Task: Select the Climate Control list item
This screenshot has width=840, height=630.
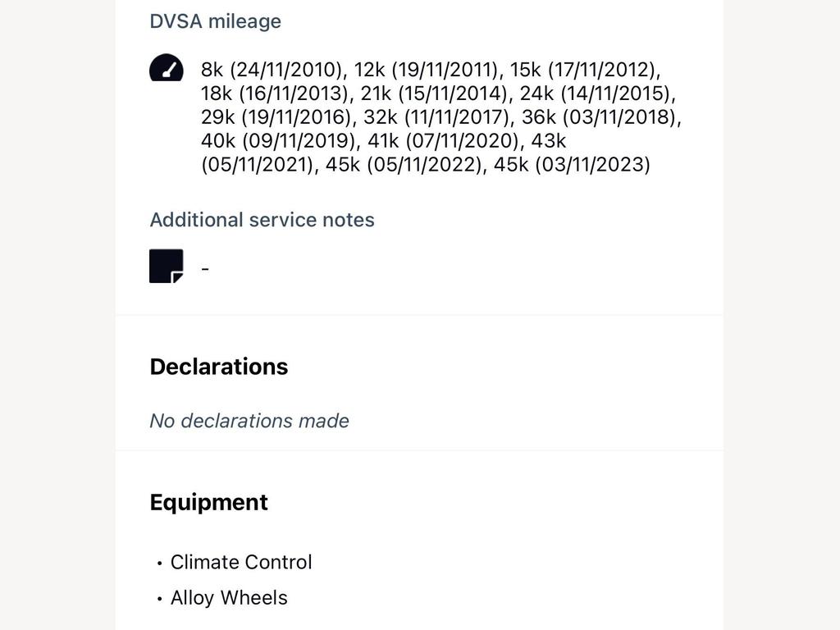Action: 241,562
